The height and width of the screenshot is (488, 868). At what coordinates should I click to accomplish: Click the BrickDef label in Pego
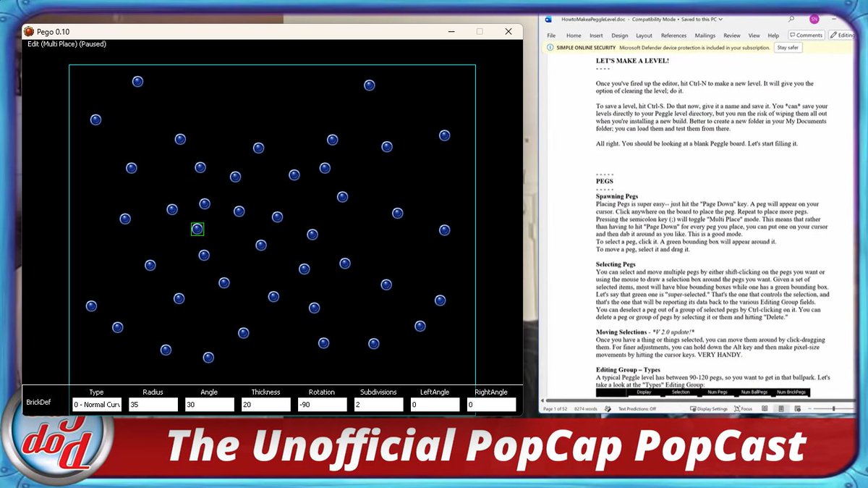38,402
